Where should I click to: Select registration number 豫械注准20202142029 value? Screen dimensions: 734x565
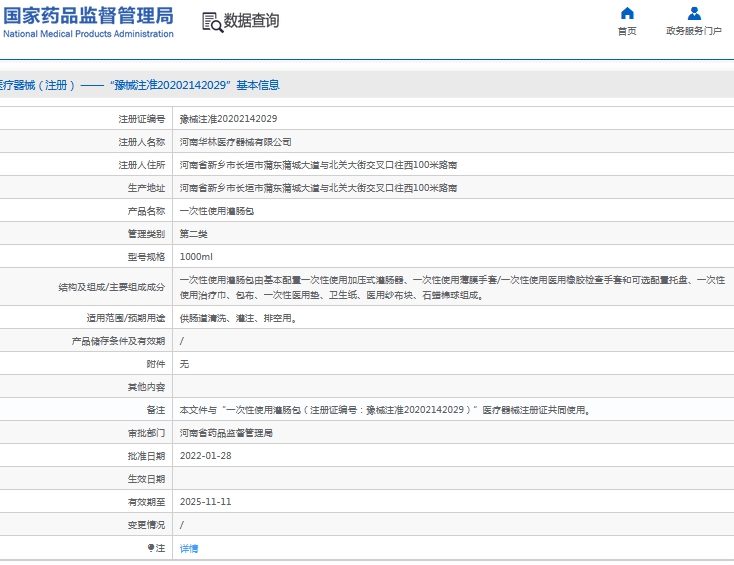click(228, 119)
